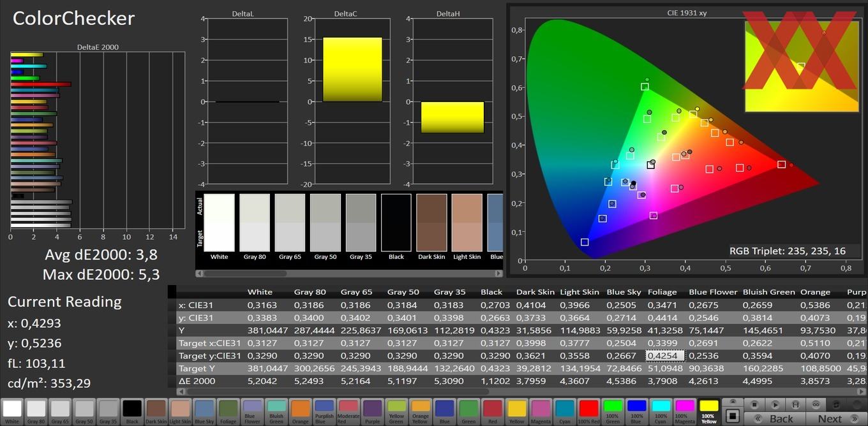Select the Purple swatch
Image resolution: width=868 pixels, height=426 pixels.
click(372, 411)
